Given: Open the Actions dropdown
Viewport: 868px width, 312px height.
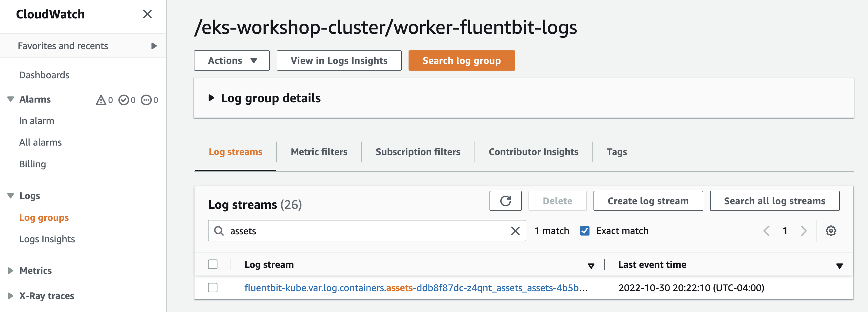Looking at the screenshot, I should coord(232,60).
